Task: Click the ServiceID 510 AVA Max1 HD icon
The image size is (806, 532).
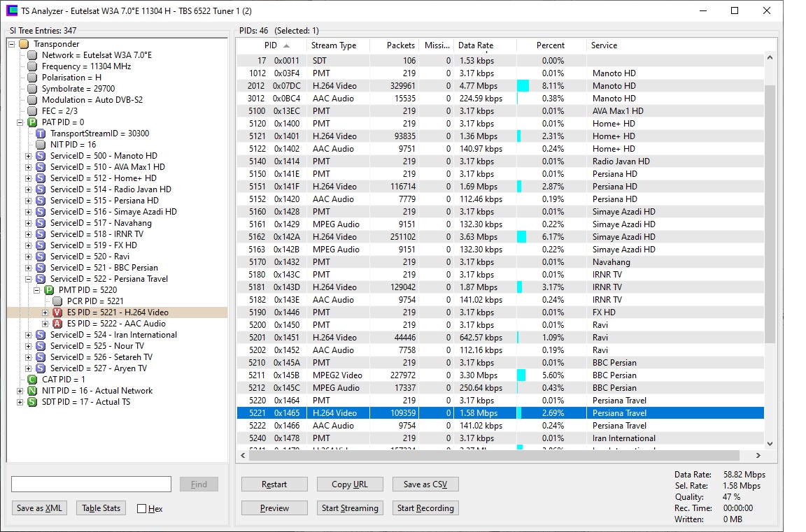Action: pyautogui.click(x=41, y=167)
